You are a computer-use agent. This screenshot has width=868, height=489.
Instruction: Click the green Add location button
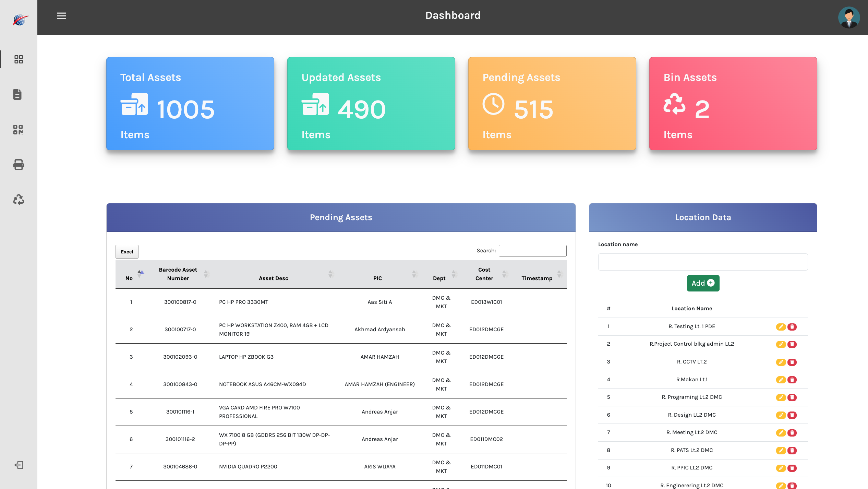click(x=703, y=283)
